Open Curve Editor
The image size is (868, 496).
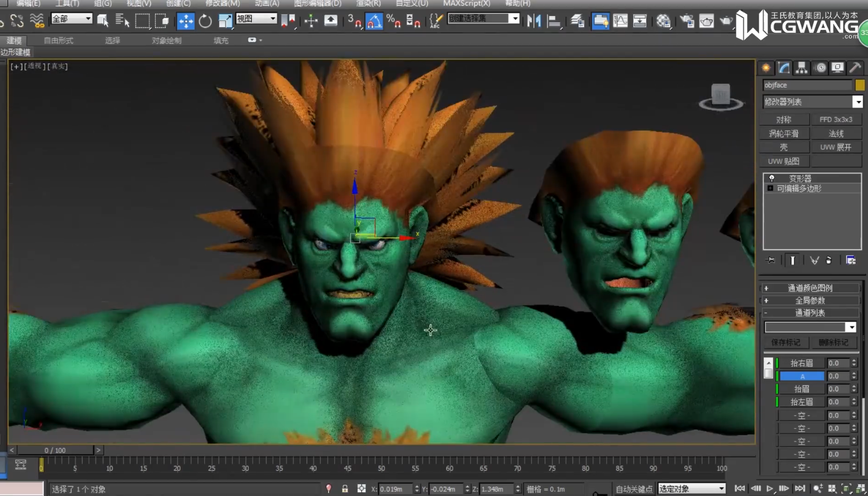(620, 21)
